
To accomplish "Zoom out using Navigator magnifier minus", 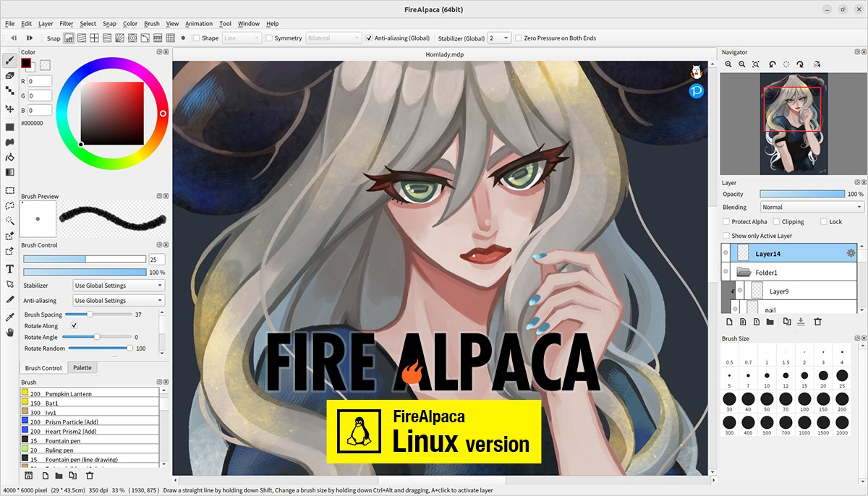I will click(742, 64).
